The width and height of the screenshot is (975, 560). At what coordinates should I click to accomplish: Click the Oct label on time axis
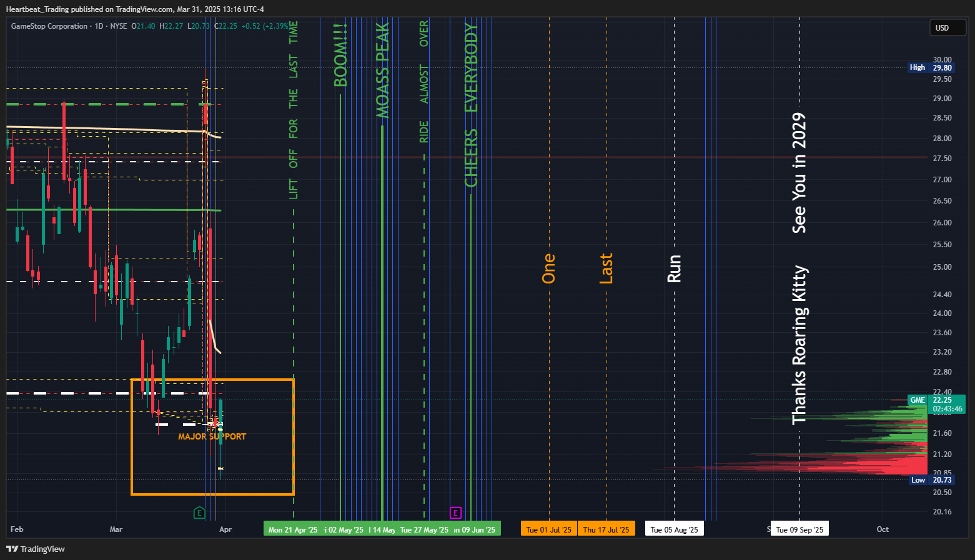[883, 529]
